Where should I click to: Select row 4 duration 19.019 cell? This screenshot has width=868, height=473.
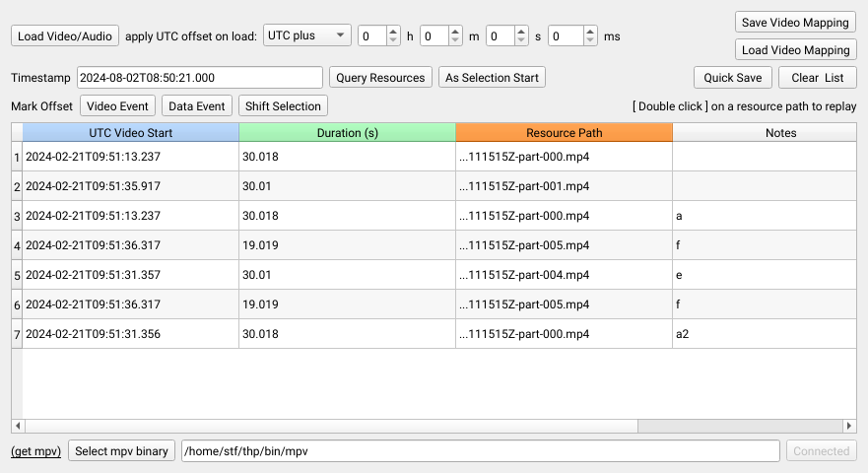347,245
